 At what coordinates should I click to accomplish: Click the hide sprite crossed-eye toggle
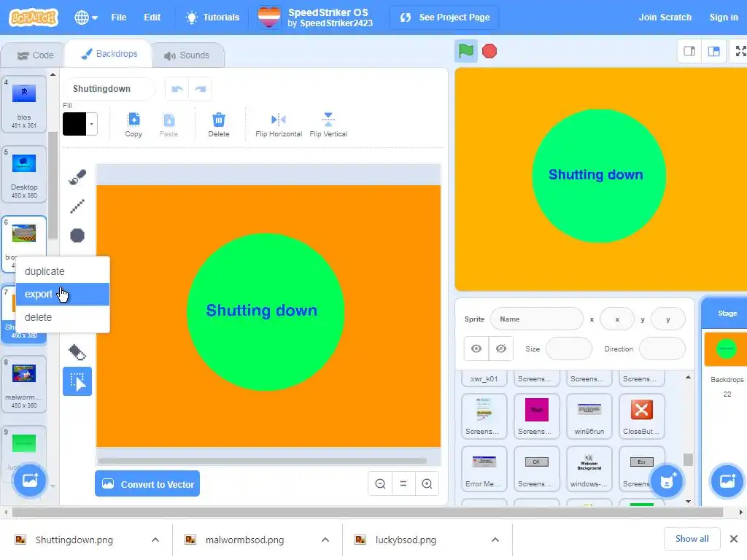(500, 349)
